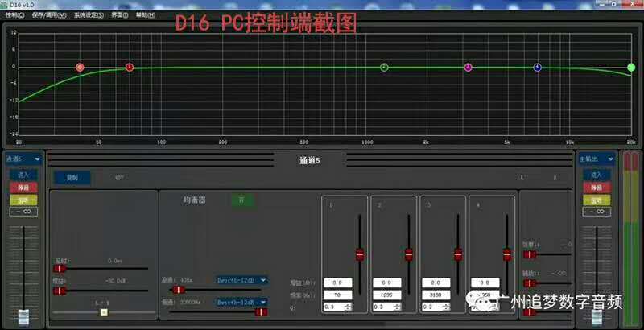Expand the 主输出 output selector dropdown
Viewport: 644px width, 330px height.
(611, 159)
